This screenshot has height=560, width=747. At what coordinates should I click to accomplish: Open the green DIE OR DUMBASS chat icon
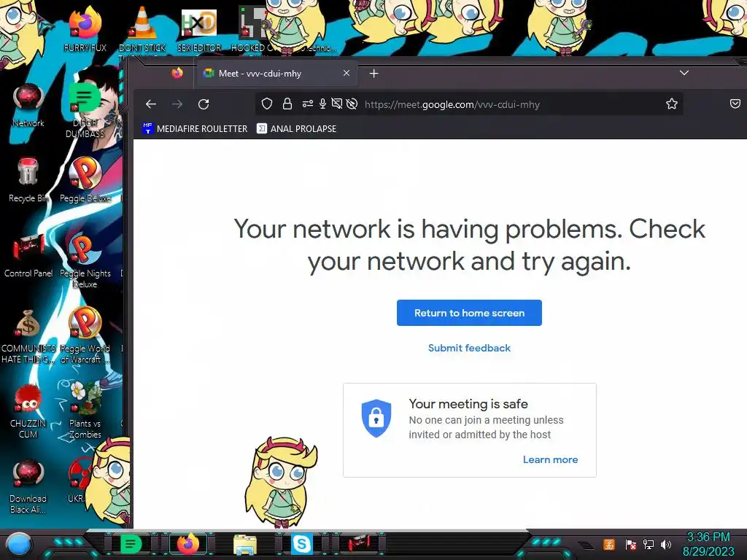[85, 111]
